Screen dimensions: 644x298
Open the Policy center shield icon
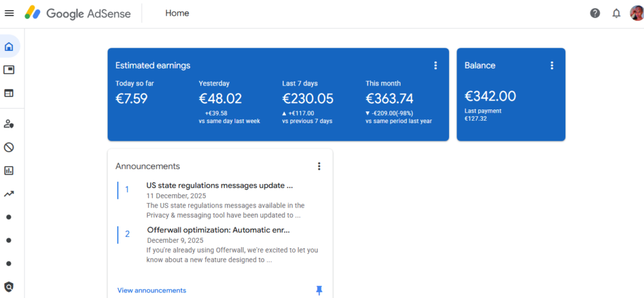[9, 287]
